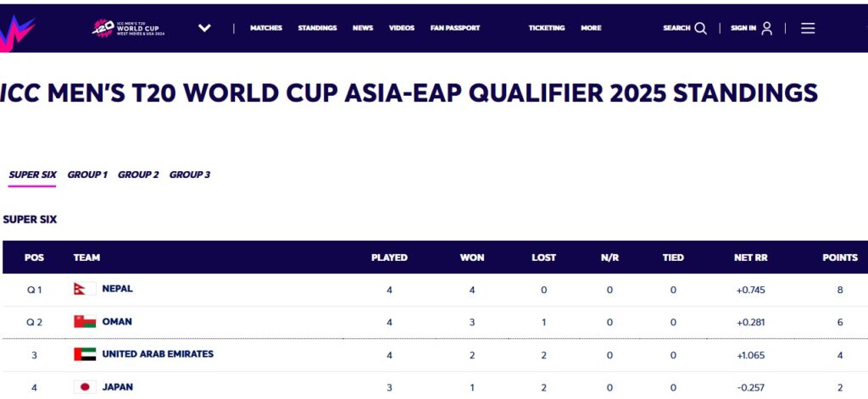This screenshot has width=868, height=399.
Task: Open the News section
Action: pos(363,28)
